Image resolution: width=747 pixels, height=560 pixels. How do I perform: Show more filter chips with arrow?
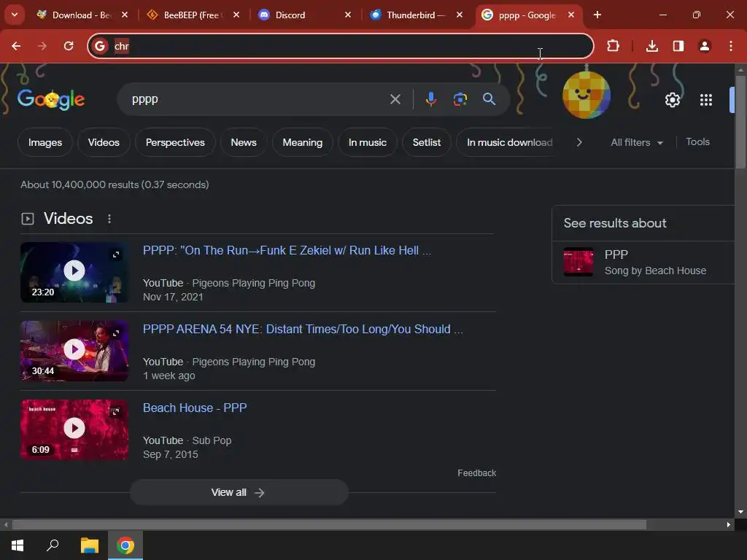tap(578, 142)
